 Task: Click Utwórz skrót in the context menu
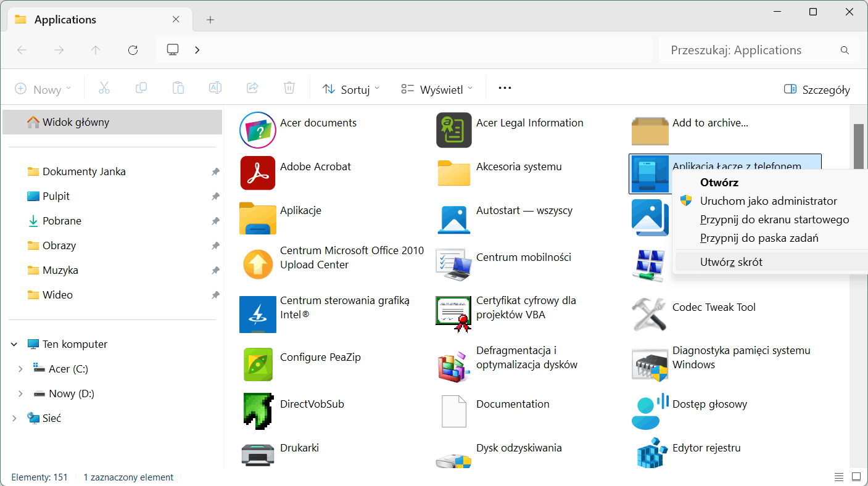(771, 262)
